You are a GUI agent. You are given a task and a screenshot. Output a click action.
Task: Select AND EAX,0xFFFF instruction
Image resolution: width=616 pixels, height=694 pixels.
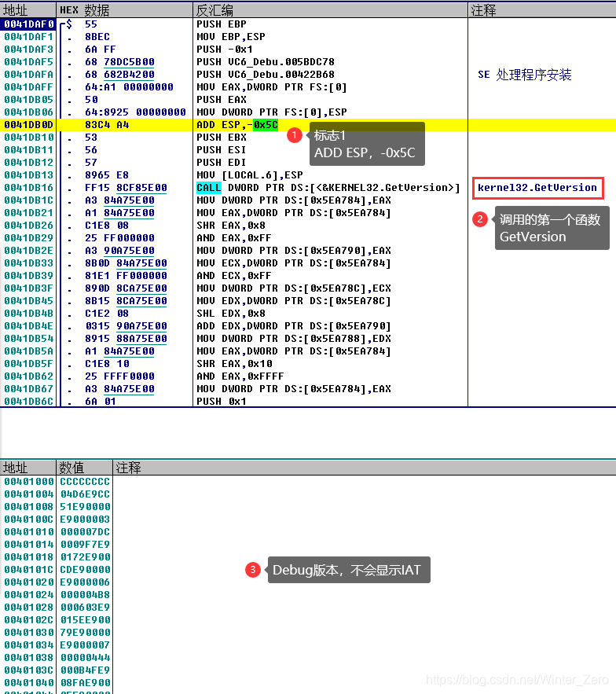(240, 376)
